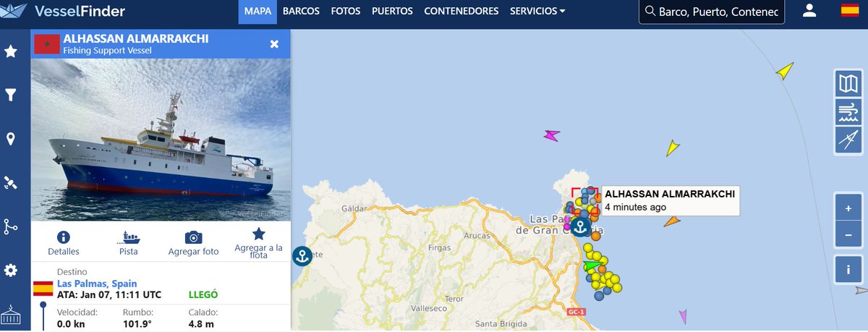Image resolution: width=868 pixels, height=332 pixels.
Task: Go to the PUERTOS section
Action: tap(392, 11)
